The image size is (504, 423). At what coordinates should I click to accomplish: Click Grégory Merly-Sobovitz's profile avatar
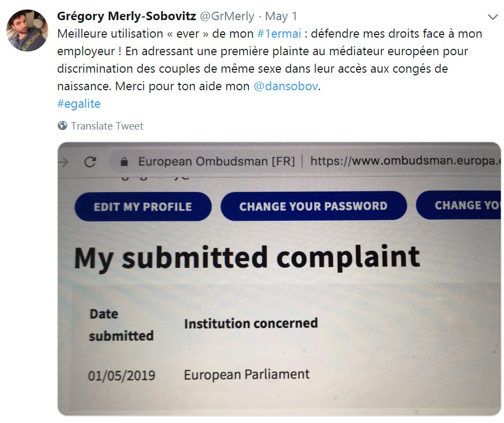pos(28,30)
